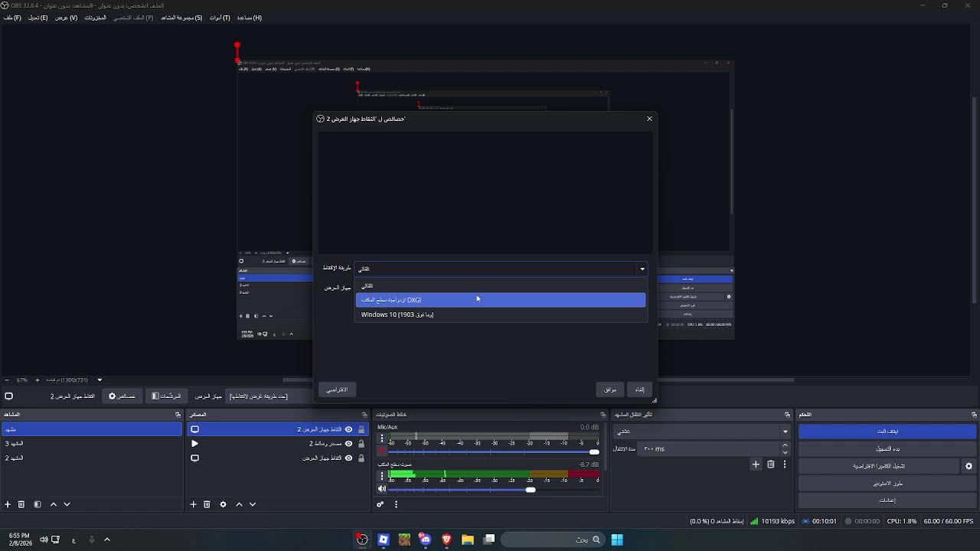Add a new scene with plus icon in Scenes panel

[x=8, y=504]
